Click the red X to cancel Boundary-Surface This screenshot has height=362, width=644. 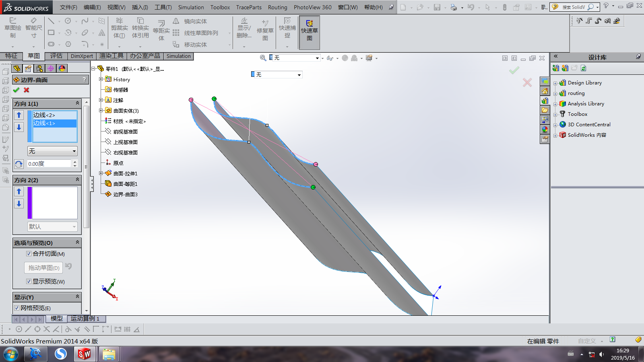pos(27,90)
